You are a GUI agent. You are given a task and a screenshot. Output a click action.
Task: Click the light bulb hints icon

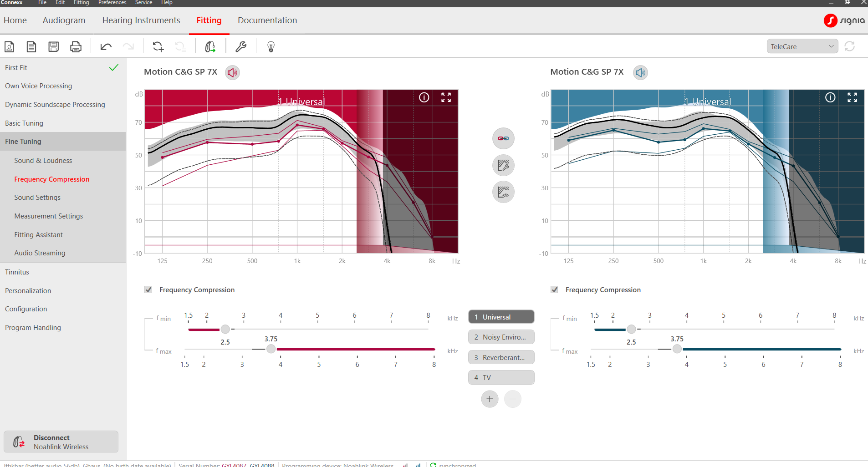(271, 46)
